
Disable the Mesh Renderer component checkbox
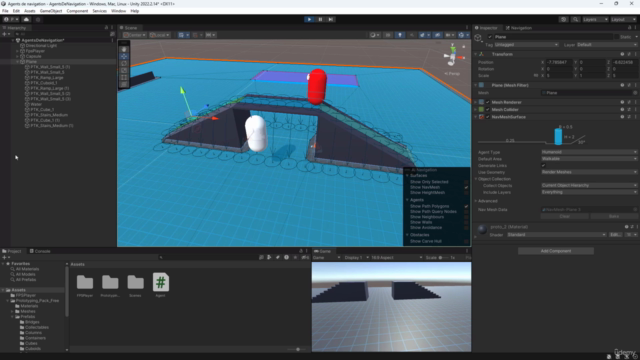[x=488, y=102]
